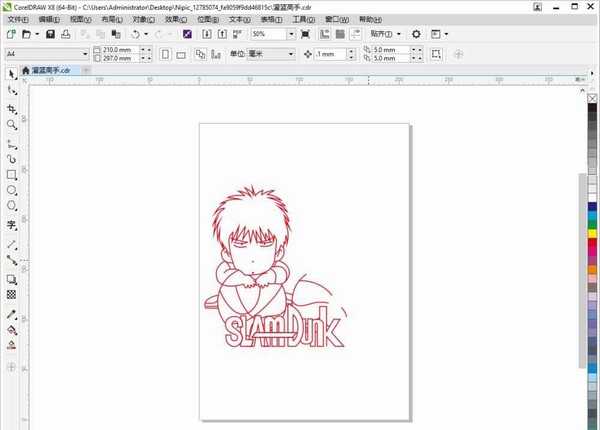Select the Drop Shadow tool

coord(12,280)
